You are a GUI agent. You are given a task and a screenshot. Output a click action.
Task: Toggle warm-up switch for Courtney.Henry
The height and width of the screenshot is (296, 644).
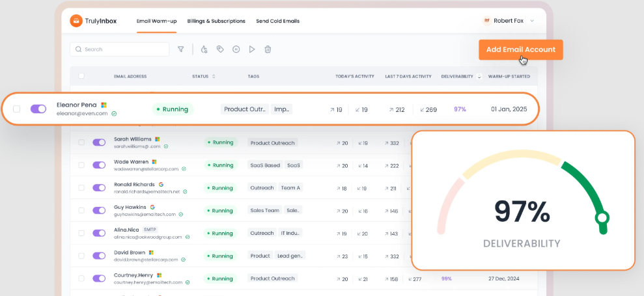coord(99,278)
